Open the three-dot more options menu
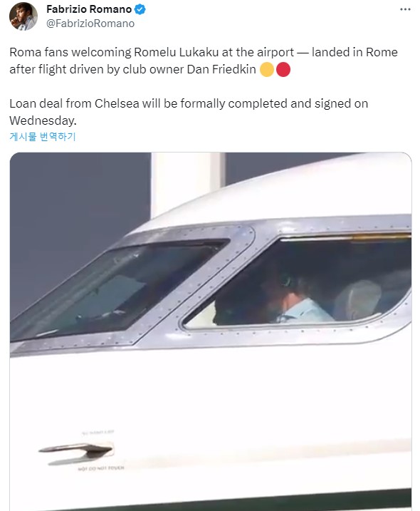 point(405,9)
